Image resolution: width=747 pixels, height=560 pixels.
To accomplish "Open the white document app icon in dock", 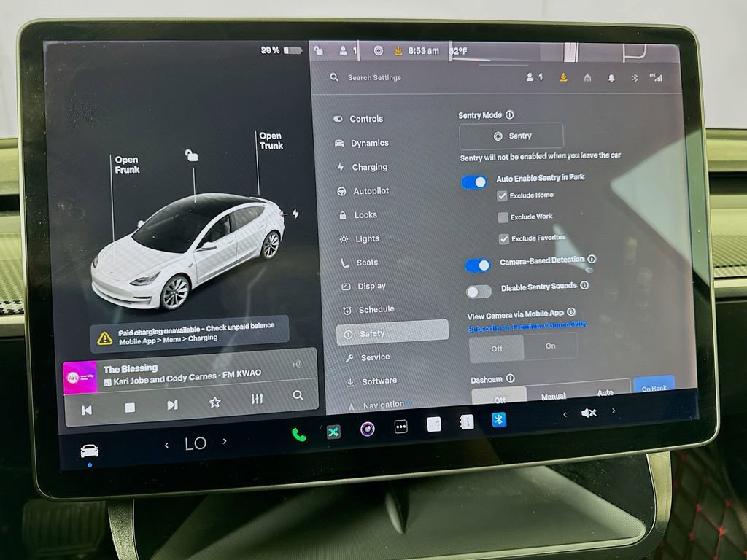I will [434, 424].
